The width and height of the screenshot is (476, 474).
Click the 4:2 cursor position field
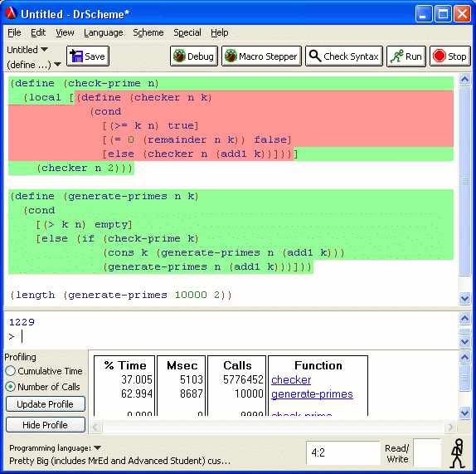343,452
